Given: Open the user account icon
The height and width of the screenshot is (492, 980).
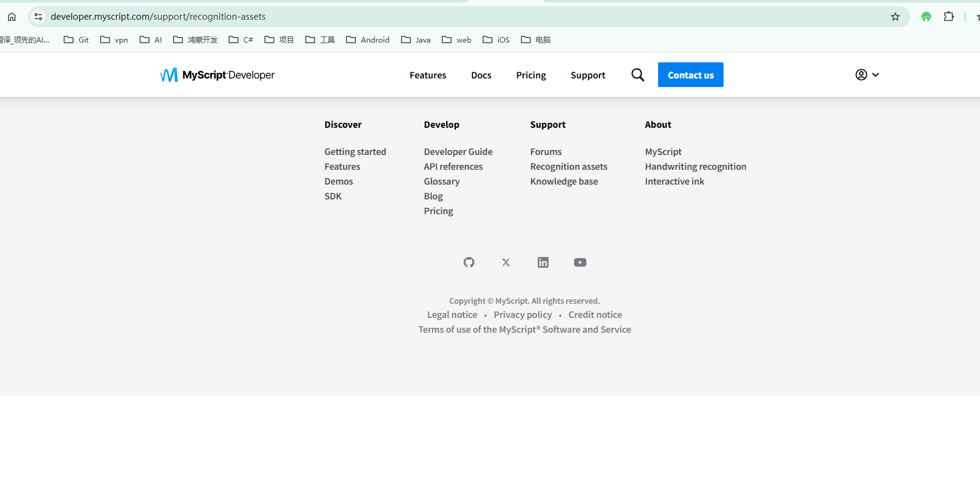Looking at the screenshot, I should [861, 75].
